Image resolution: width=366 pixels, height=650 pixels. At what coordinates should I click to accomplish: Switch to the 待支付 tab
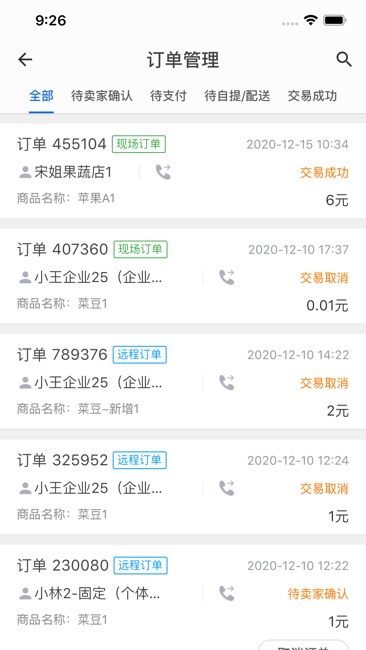[x=168, y=96]
